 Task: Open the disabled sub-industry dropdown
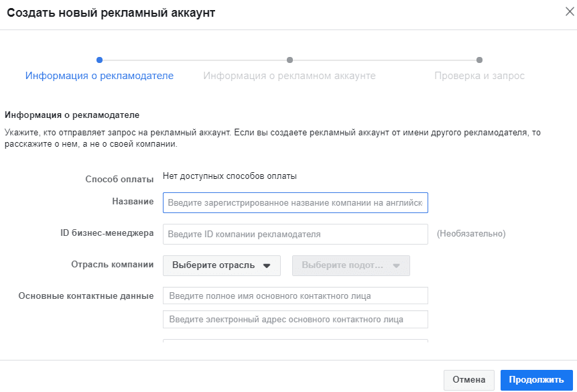351,265
